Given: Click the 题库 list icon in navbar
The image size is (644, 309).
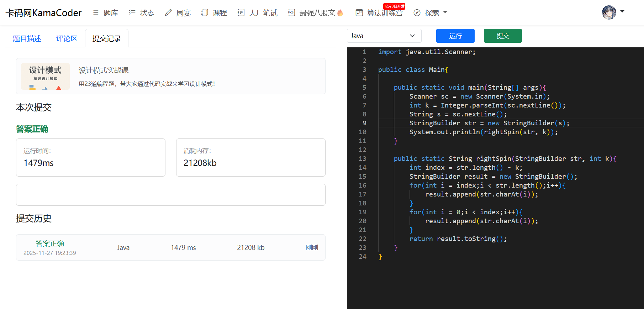Looking at the screenshot, I should coord(96,12).
